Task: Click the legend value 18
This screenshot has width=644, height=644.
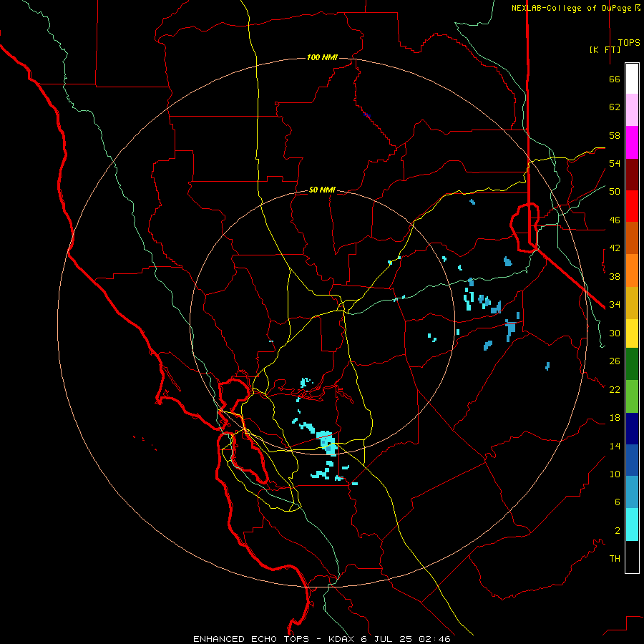Action: coord(615,418)
